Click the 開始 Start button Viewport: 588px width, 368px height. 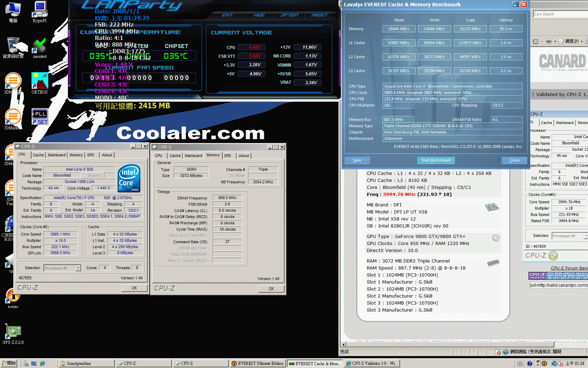click(x=9, y=363)
